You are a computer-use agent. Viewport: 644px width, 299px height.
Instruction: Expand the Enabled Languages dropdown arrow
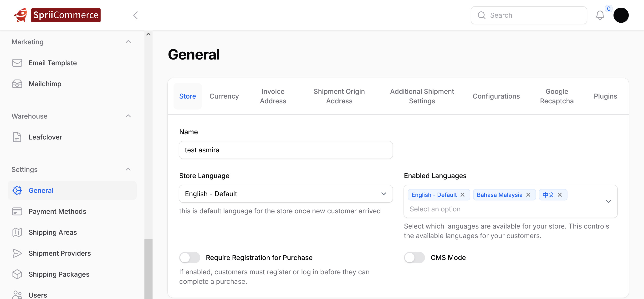[x=608, y=201]
